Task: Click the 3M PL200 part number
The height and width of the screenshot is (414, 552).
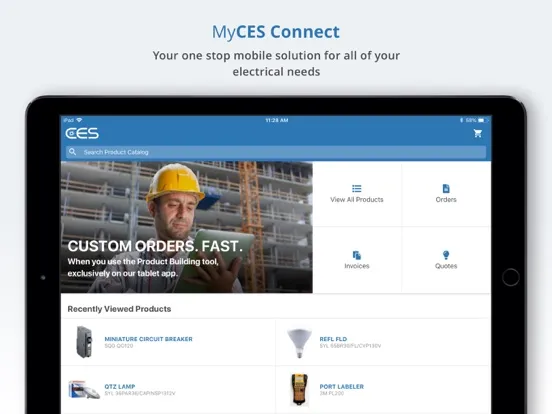Action: (332, 393)
